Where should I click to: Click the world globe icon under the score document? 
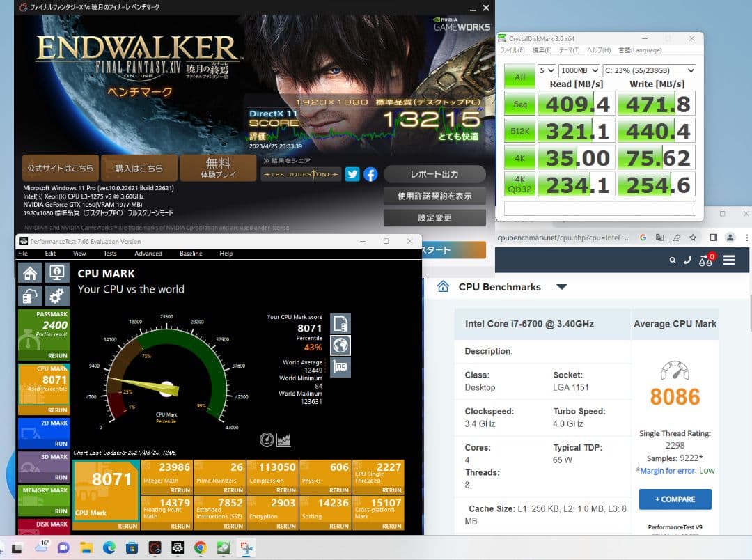click(x=340, y=345)
